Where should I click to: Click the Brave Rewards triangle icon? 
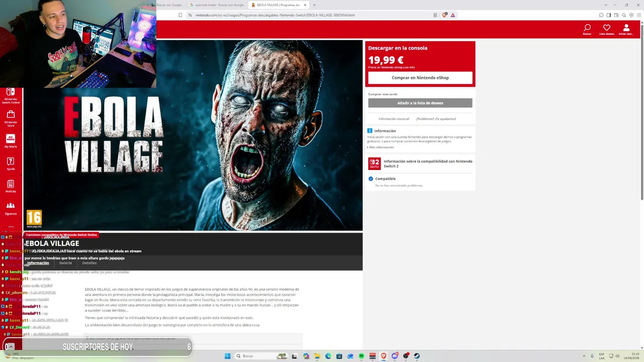coord(453,15)
